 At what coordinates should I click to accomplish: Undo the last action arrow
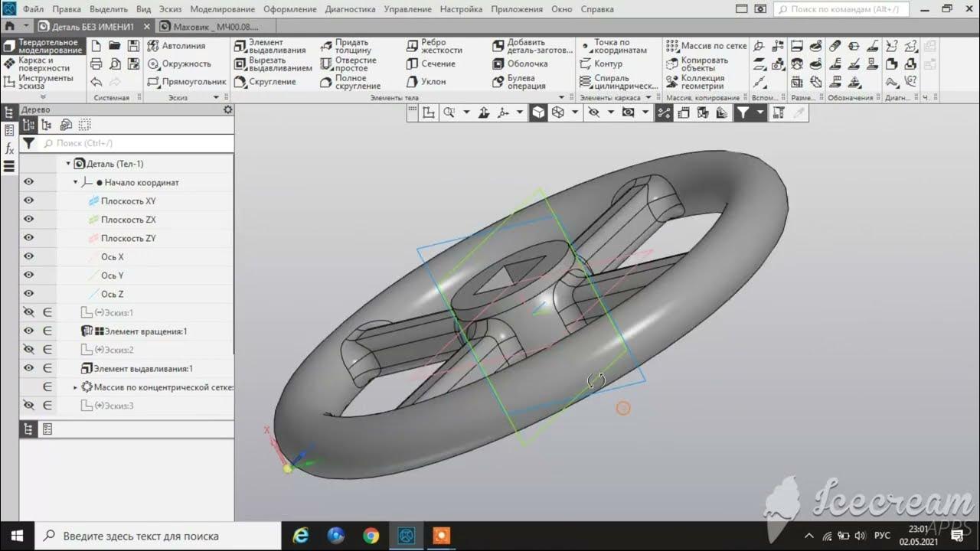(x=96, y=82)
